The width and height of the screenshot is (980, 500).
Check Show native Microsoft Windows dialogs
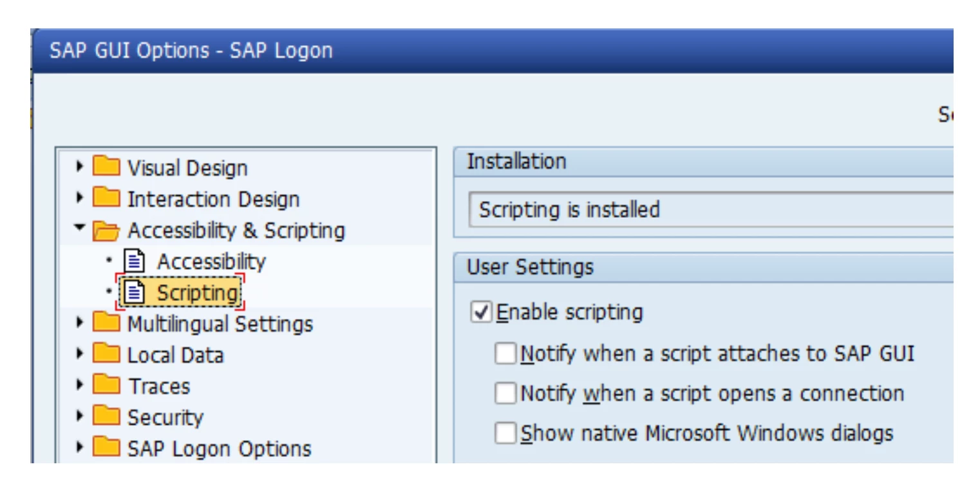click(505, 433)
